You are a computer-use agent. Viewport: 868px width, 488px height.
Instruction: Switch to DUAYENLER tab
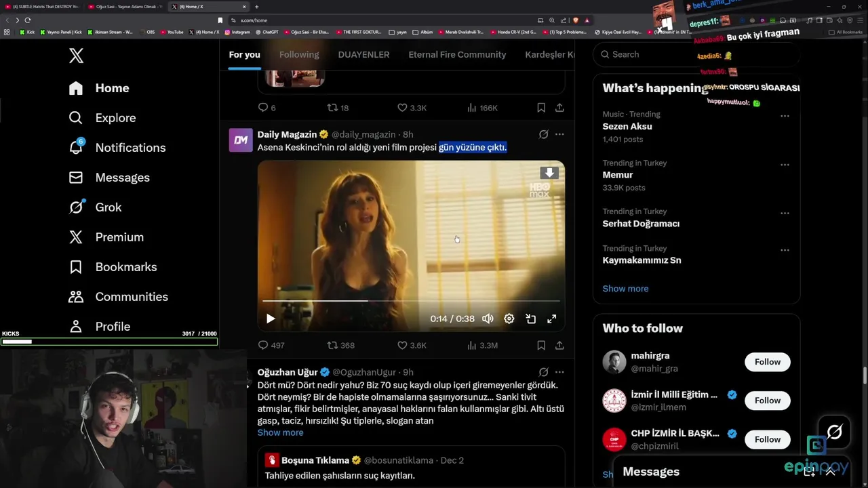coord(363,54)
